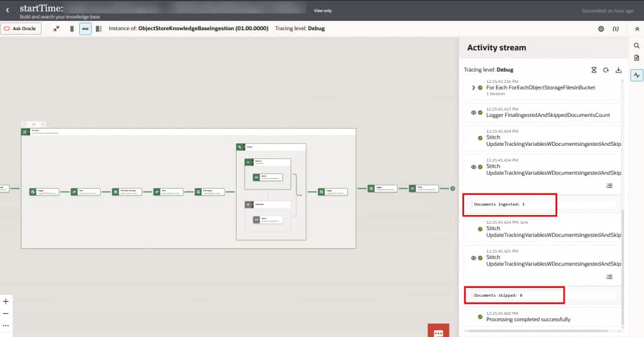Click the Logger FinalIngestedAndSkippedDocumentsCount label
Viewport: 644px width, 337px height.
(x=548, y=115)
